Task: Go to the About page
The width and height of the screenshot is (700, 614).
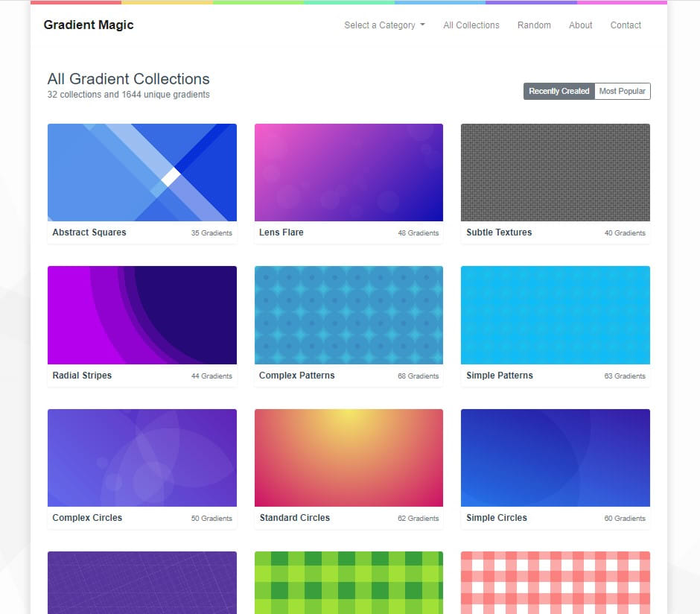Action: 580,25
